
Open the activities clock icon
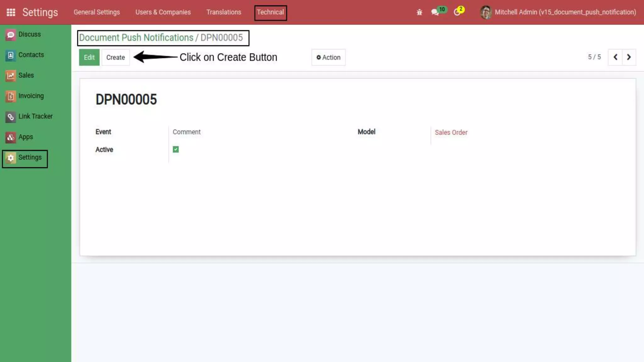tap(457, 12)
